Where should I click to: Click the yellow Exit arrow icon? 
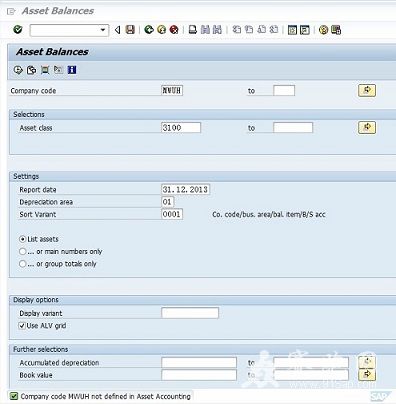pos(161,30)
